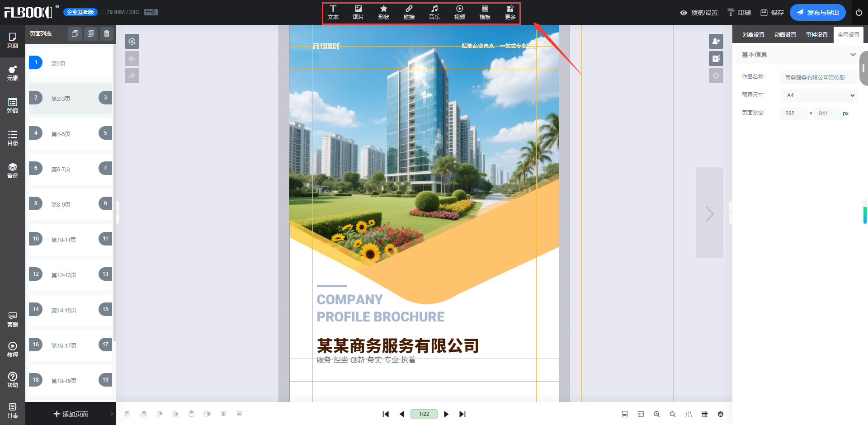Click the 发布与导出 publish button
The height and width of the screenshot is (425, 868).
[x=817, y=12]
